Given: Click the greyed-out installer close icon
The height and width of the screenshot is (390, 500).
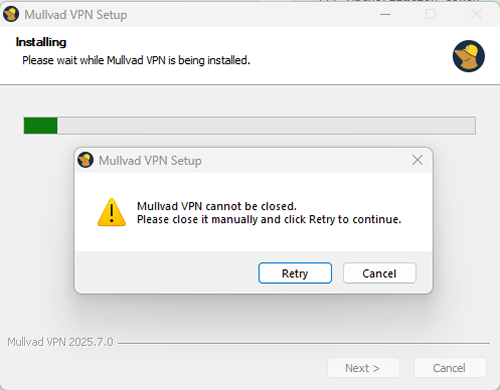Looking at the screenshot, I should (477, 14).
